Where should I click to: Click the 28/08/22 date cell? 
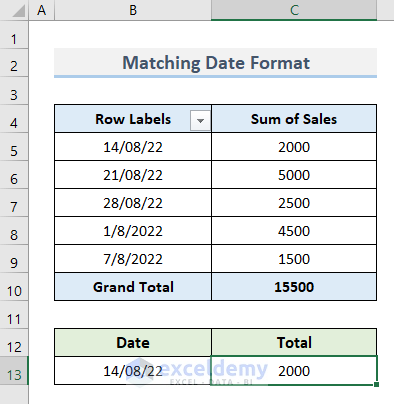(x=133, y=203)
